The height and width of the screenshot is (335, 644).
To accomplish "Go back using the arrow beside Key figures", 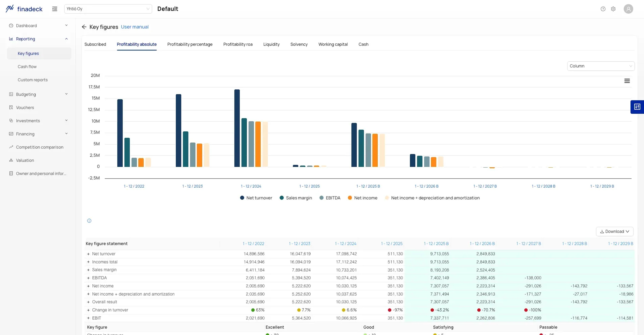I will (84, 27).
